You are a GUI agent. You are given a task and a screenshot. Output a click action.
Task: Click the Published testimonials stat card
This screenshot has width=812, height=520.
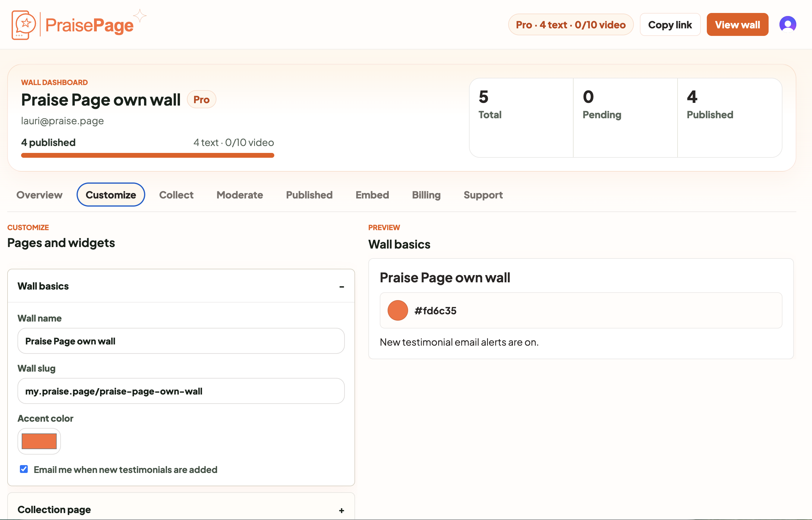(x=730, y=118)
